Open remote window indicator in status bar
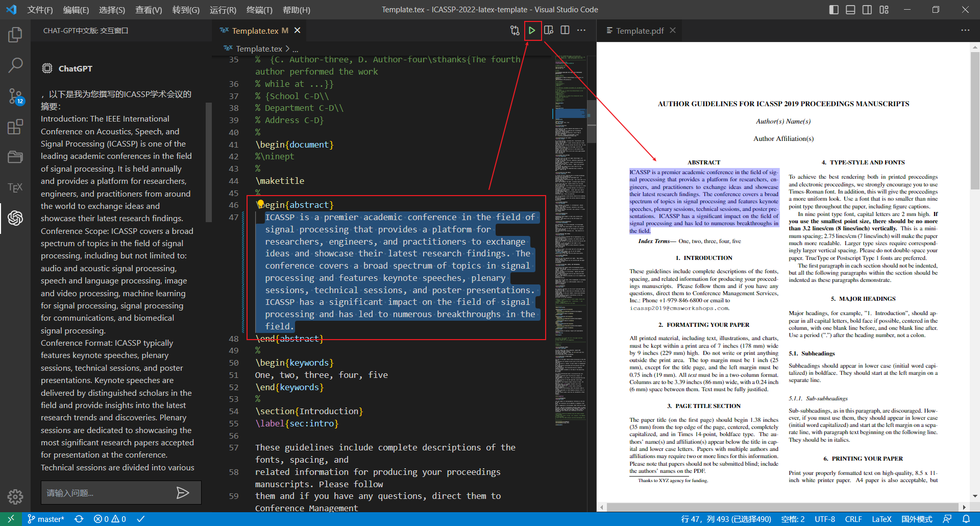Screen dimensions: 980x526 pos(11,519)
